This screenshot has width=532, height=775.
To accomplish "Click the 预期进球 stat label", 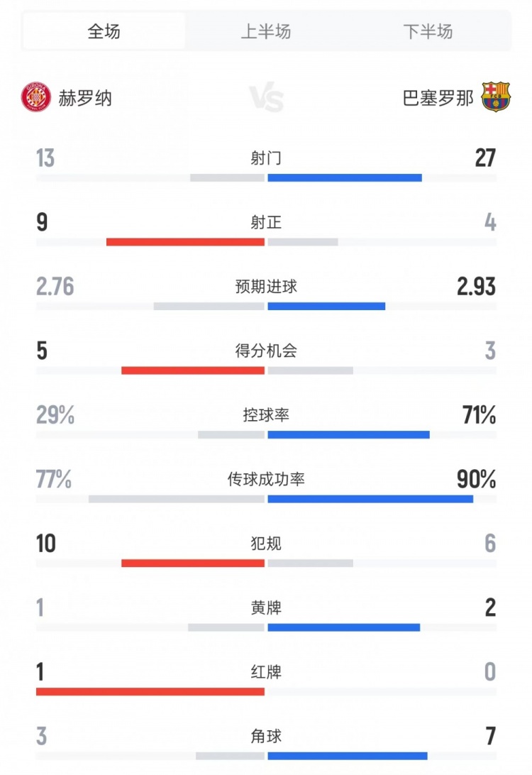I will (x=266, y=287).
